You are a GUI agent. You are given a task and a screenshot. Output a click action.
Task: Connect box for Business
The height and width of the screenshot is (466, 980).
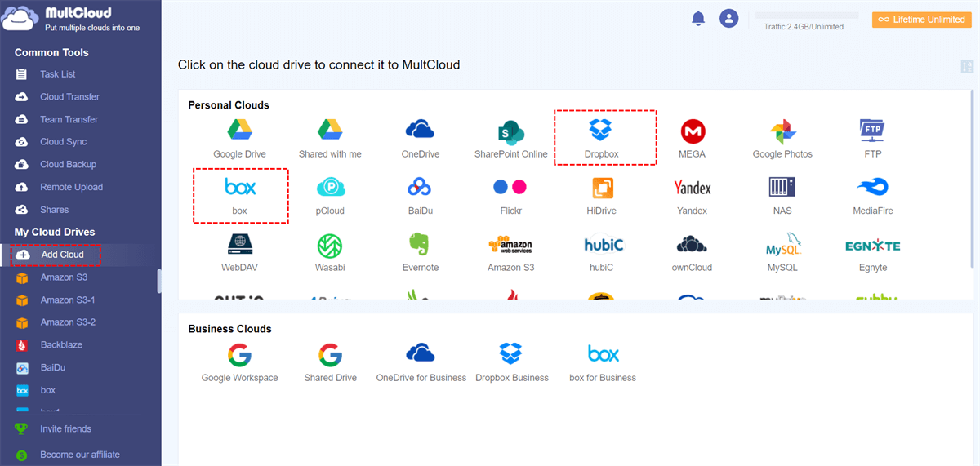coord(603,362)
